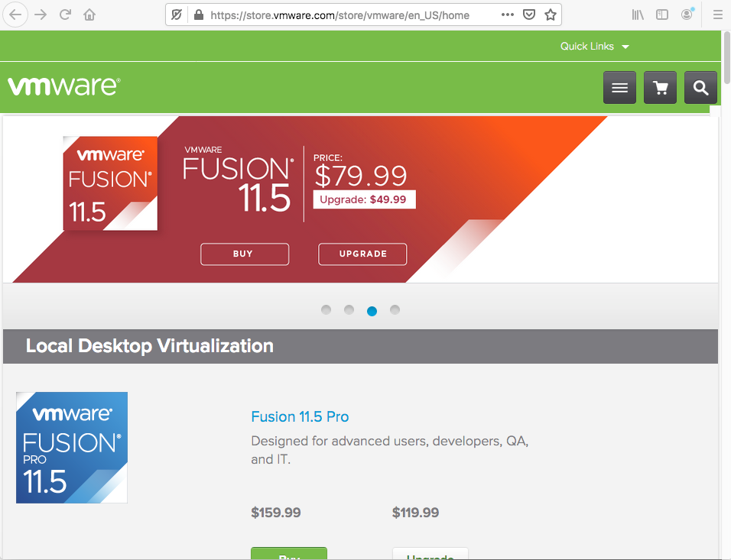
Task: Open the shopping cart icon
Action: click(661, 88)
